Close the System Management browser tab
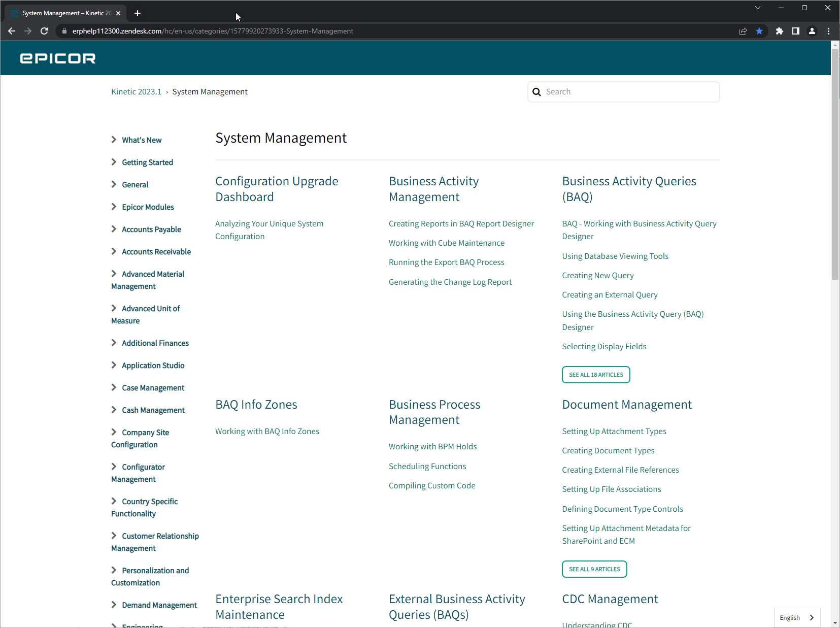 [118, 13]
